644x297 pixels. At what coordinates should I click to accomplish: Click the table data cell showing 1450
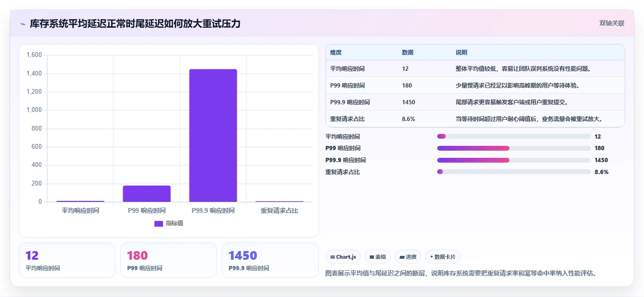(x=408, y=102)
